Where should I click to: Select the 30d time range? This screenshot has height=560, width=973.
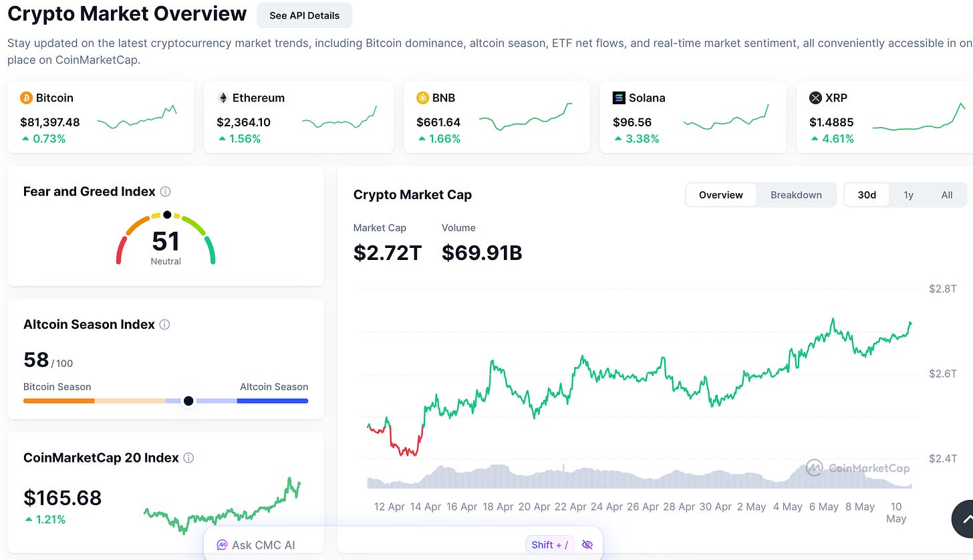[x=867, y=195]
